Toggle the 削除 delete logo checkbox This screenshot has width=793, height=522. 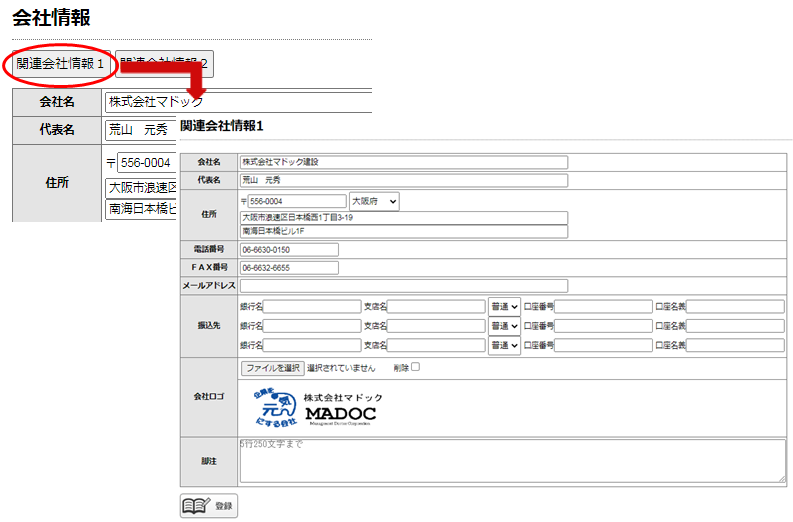click(x=415, y=367)
